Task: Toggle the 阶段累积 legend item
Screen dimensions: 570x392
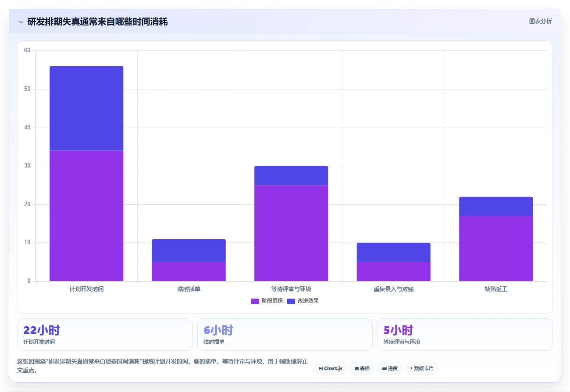Action: [x=267, y=301]
